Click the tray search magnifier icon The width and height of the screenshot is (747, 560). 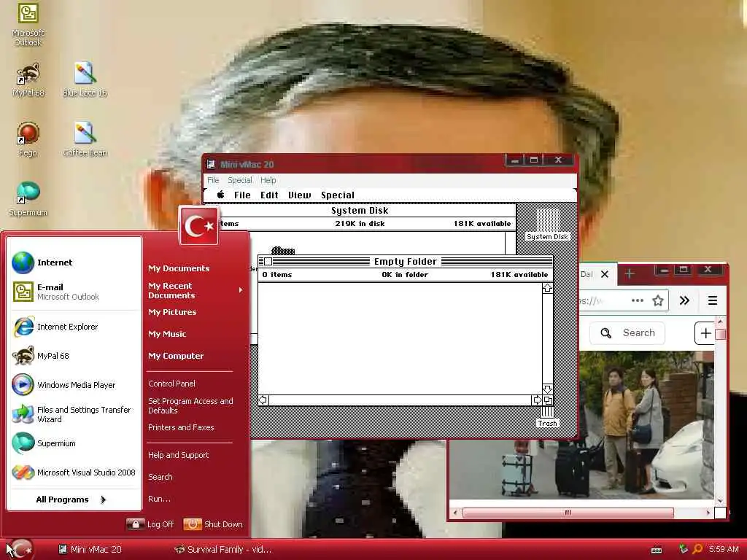coord(697,549)
